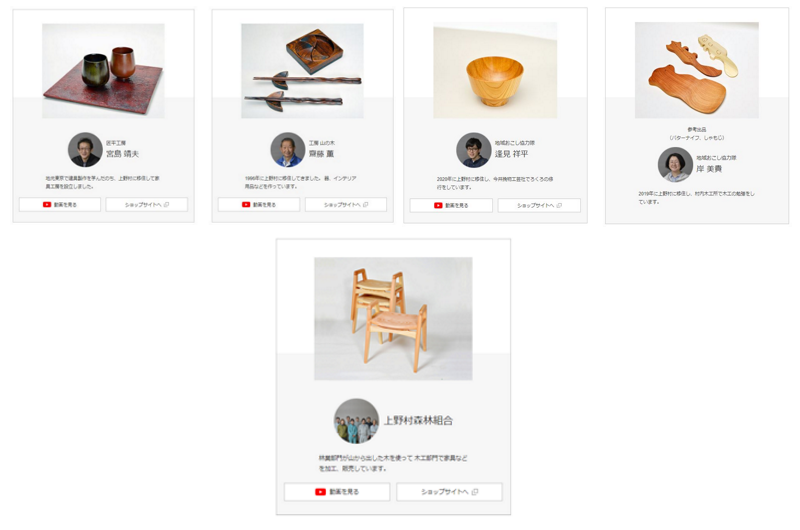View chopsticks and wooden box photo
The width and height of the screenshot is (800, 530).
click(303, 71)
